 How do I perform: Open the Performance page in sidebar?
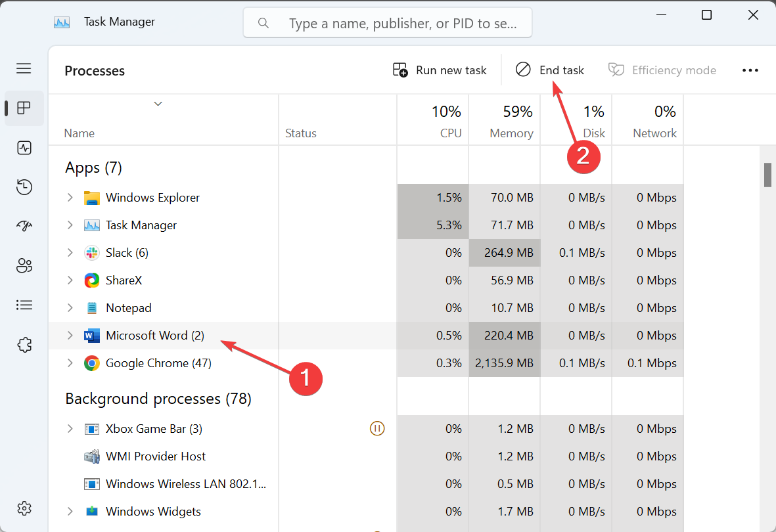24,148
